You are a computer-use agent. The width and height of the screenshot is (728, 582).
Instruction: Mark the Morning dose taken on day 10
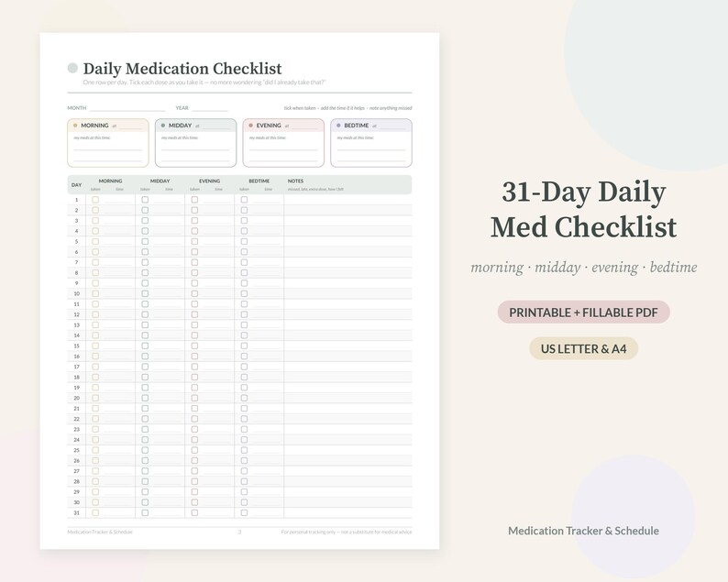tap(95, 294)
